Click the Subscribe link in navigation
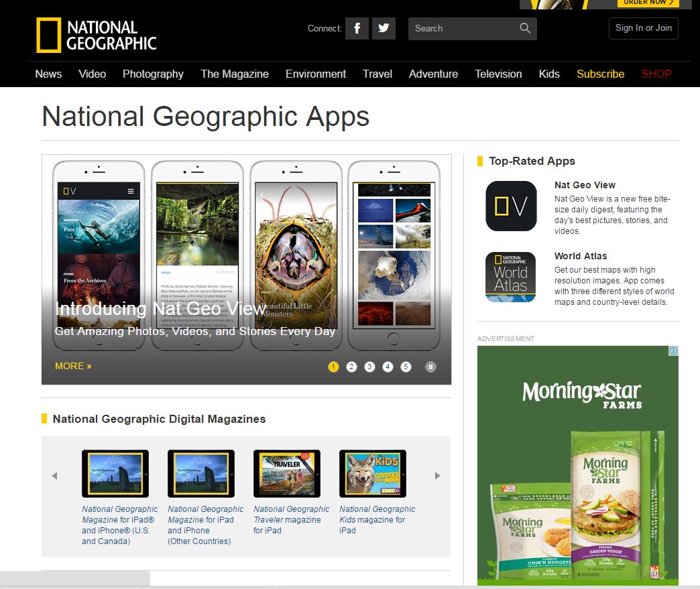 click(601, 74)
